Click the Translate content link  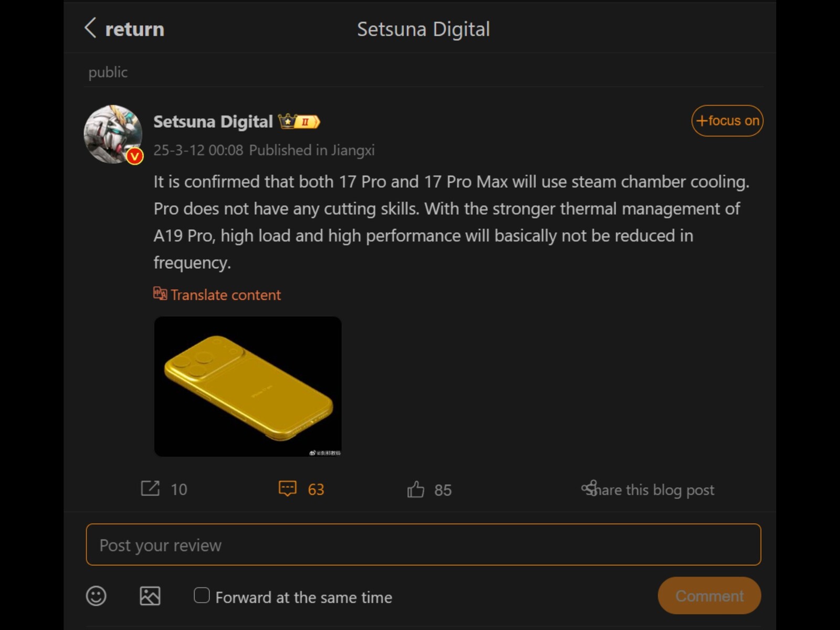[226, 295]
